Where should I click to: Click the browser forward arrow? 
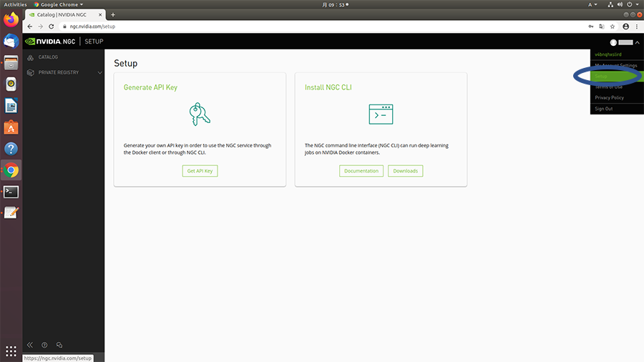tap(40, 26)
